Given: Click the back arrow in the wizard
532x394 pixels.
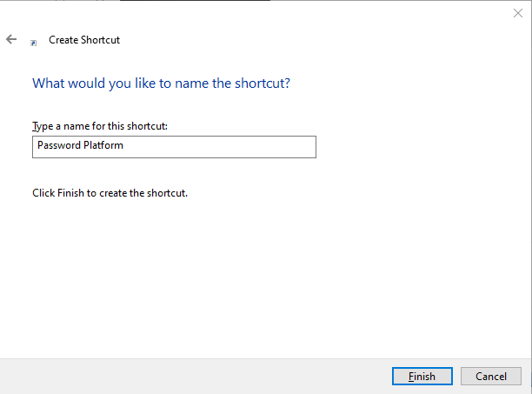Looking at the screenshot, I should click(x=11, y=39).
